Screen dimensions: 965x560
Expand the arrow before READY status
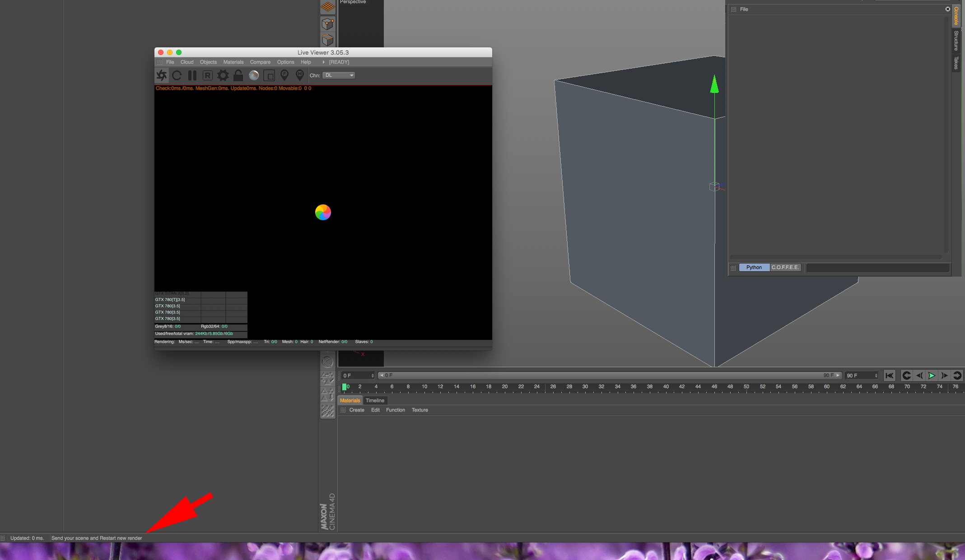point(323,62)
